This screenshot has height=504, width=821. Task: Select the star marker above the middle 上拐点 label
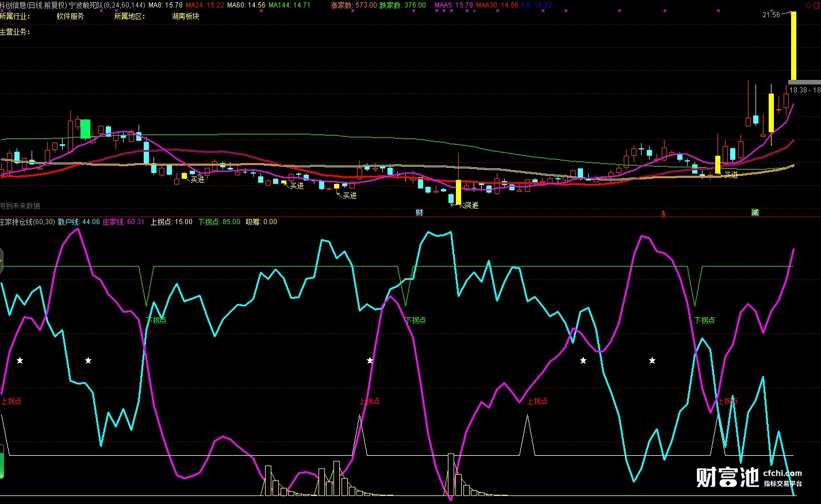coord(370,360)
